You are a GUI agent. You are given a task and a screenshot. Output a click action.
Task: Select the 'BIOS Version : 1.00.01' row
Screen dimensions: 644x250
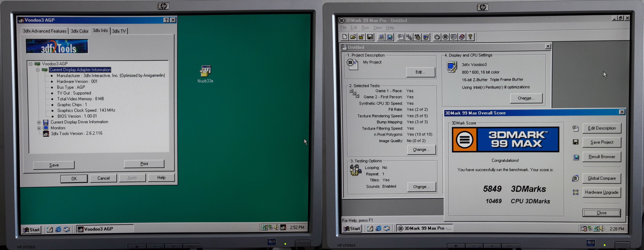(77, 116)
